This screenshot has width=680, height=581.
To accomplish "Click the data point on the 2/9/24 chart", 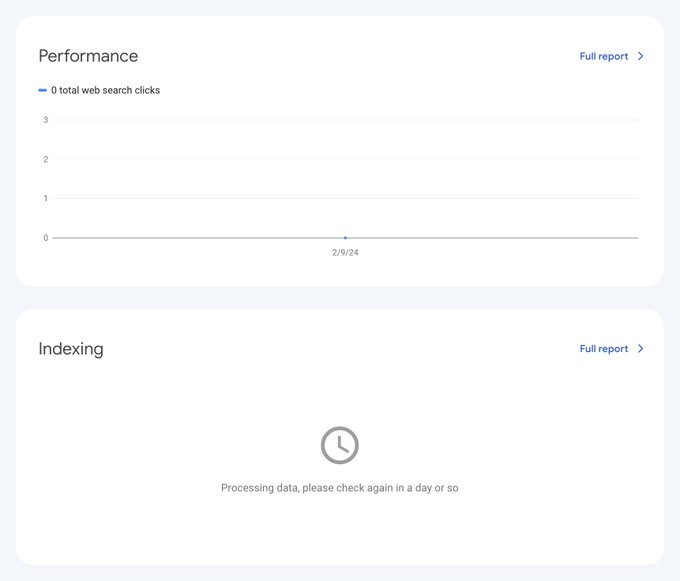I will 345,238.
